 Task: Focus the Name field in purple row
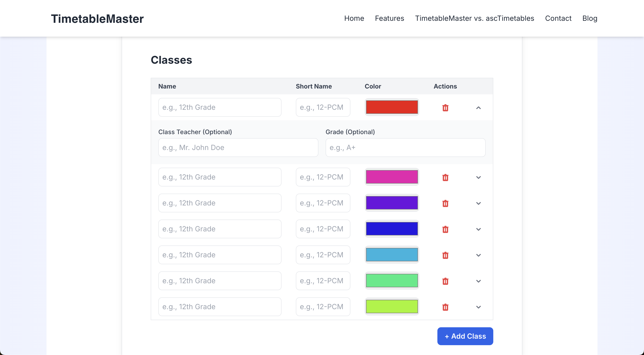[220, 203]
